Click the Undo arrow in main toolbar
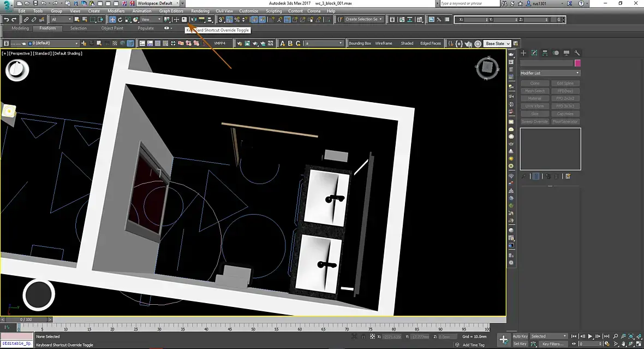644x349 pixels. [x=6, y=19]
